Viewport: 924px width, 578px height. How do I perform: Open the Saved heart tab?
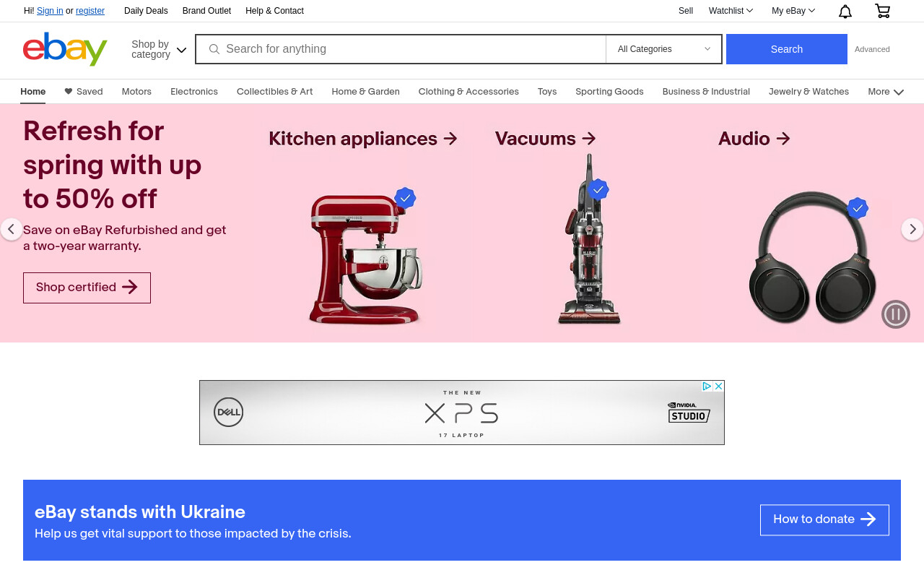coord(84,92)
